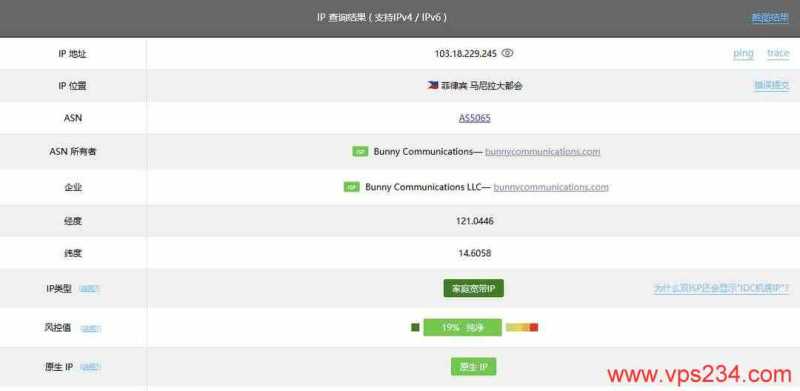Screen dimensions: 800x391
Task: Click the 'IP 地址' row label
Action: (x=72, y=54)
